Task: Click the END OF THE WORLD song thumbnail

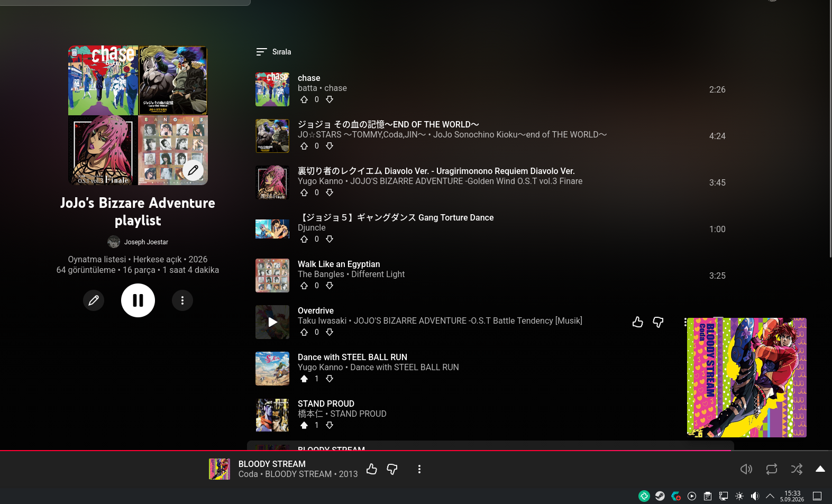Action: [272, 136]
